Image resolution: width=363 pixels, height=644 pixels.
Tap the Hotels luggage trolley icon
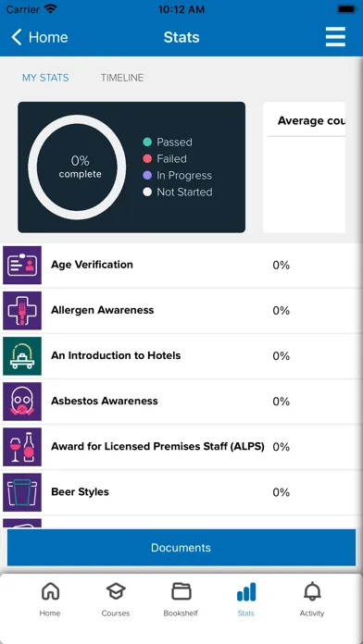22,356
